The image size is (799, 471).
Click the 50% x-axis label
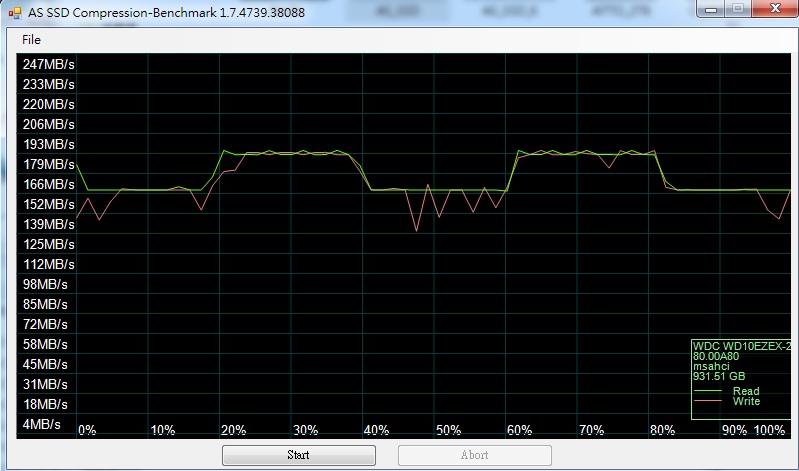click(x=448, y=430)
